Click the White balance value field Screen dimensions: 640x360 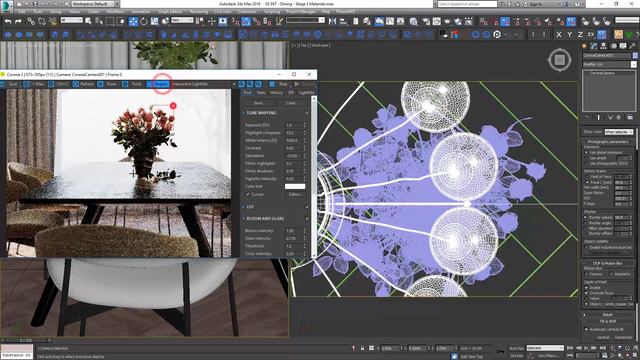293,140
